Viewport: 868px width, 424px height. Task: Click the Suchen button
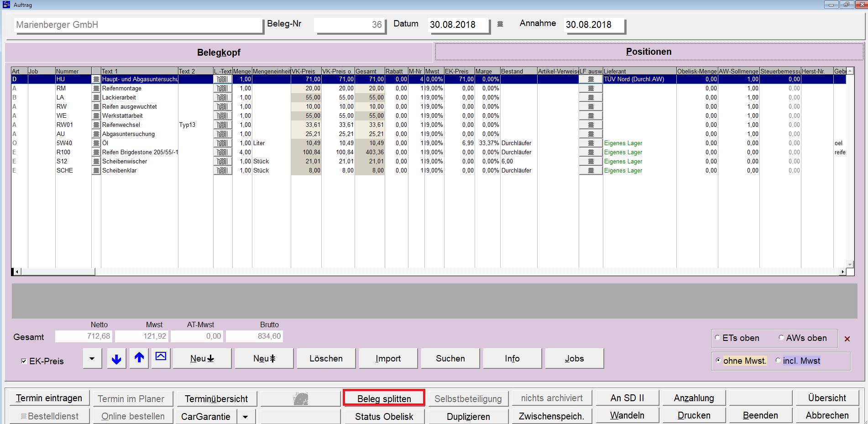(450, 359)
